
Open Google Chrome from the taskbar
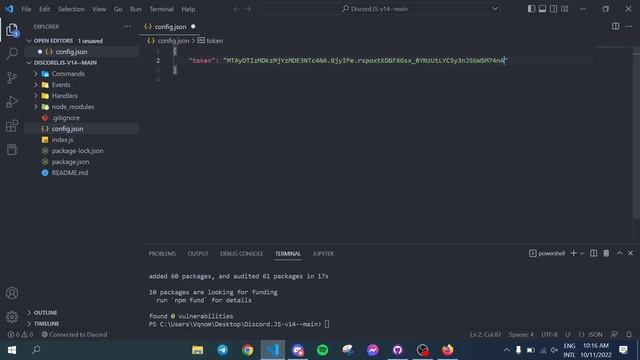247,350
